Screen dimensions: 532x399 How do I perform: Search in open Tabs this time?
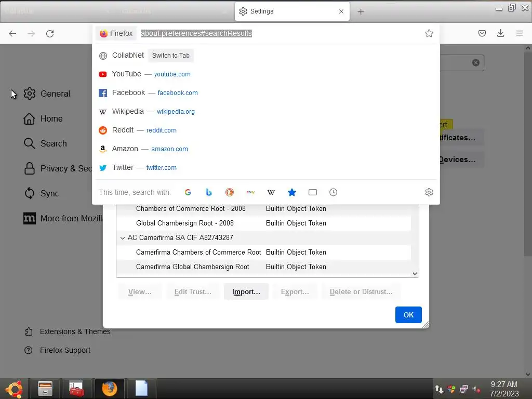[x=312, y=192]
